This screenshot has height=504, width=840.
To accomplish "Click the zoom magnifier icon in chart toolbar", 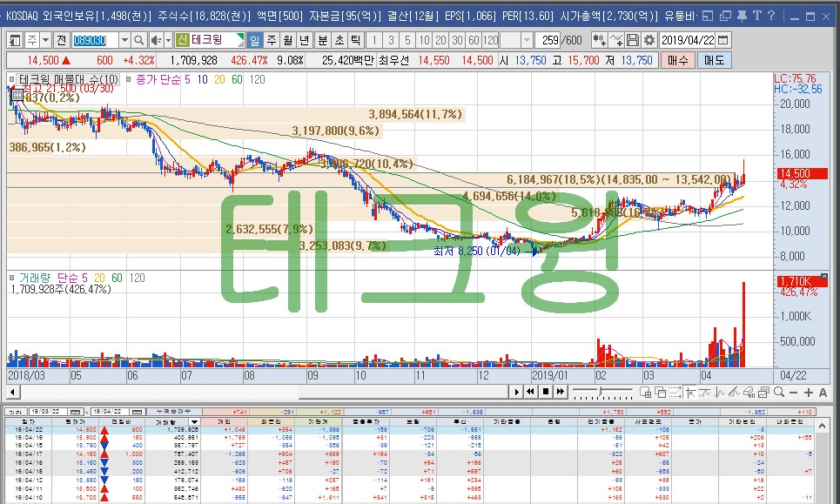I will click(779, 392).
